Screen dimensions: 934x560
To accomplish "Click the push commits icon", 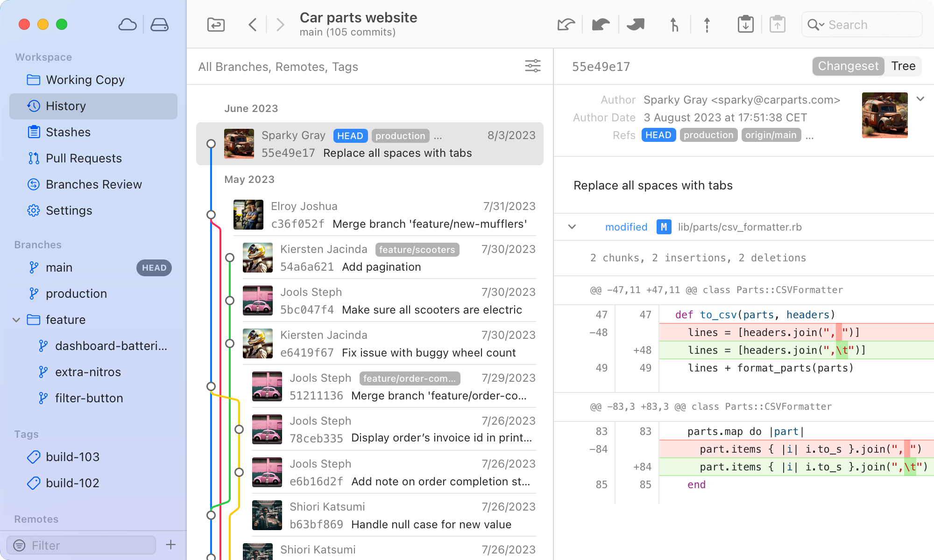I will [x=706, y=25].
